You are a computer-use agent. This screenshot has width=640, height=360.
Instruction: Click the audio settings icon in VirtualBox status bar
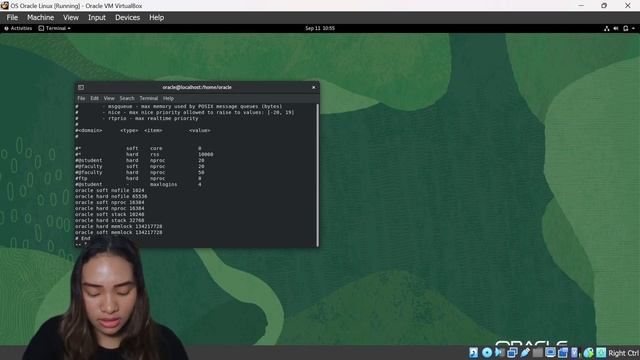pyautogui.click(x=499, y=353)
